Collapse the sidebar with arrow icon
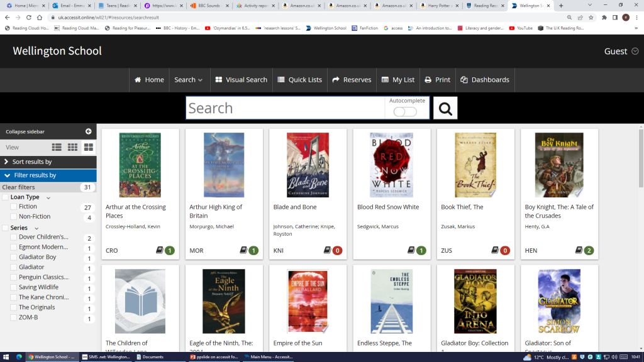The image size is (644, 362). tap(88, 131)
